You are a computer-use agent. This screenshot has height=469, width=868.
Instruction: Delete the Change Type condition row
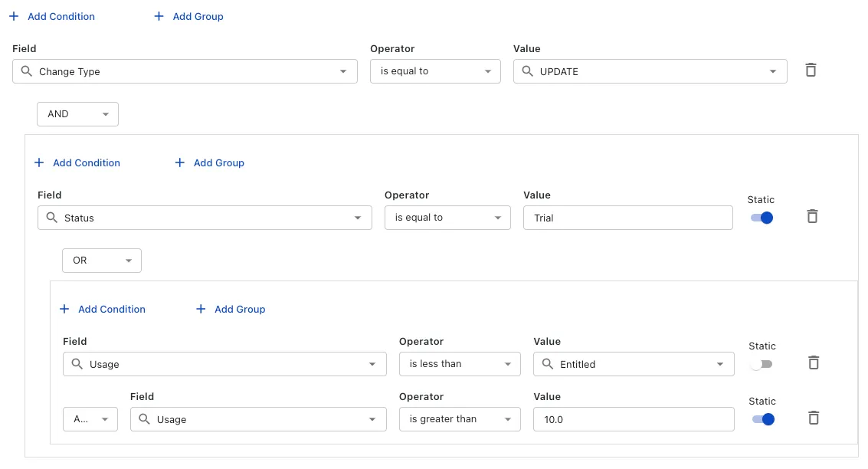click(x=811, y=71)
